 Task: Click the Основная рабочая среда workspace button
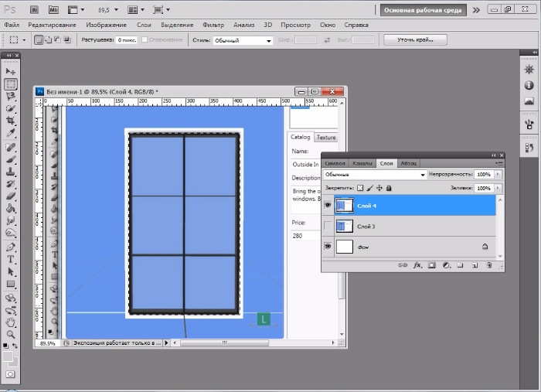pos(422,10)
